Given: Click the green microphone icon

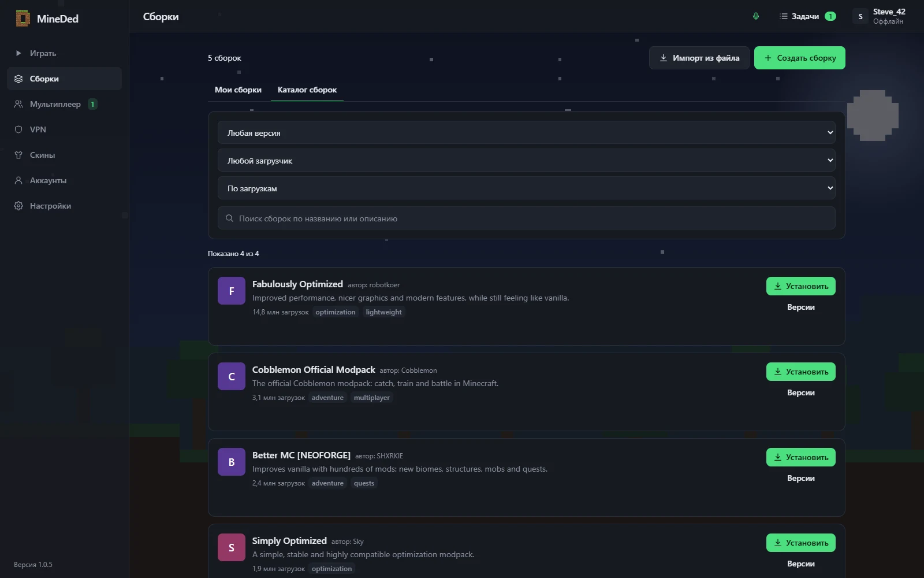Looking at the screenshot, I should [x=756, y=16].
